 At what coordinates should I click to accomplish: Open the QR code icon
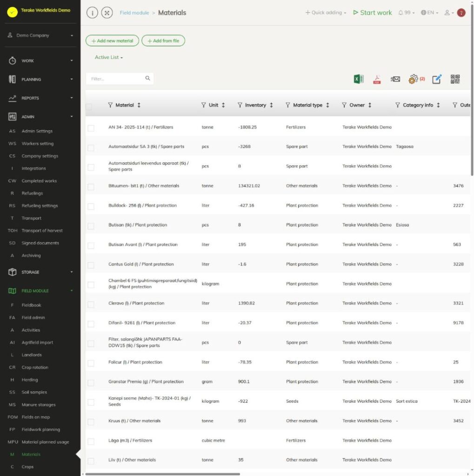tap(455, 79)
